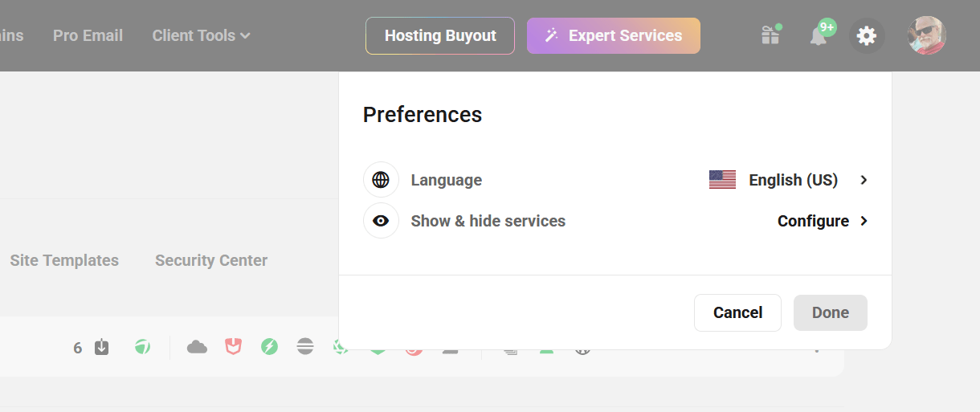Click the pending updates download icon
980x412 pixels.
pos(101,347)
